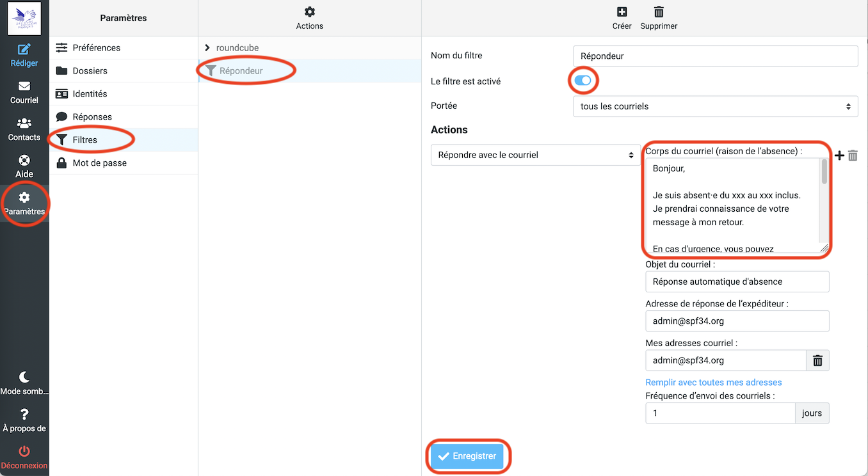Click the Déconnexion logout icon
This screenshot has height=476, width=868.
pyautogui.click(x=24, y=452)
